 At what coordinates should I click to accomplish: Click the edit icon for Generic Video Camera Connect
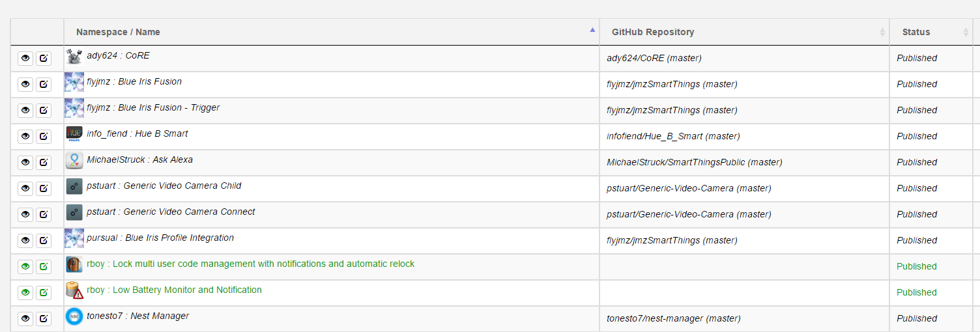tap(44, 214)
